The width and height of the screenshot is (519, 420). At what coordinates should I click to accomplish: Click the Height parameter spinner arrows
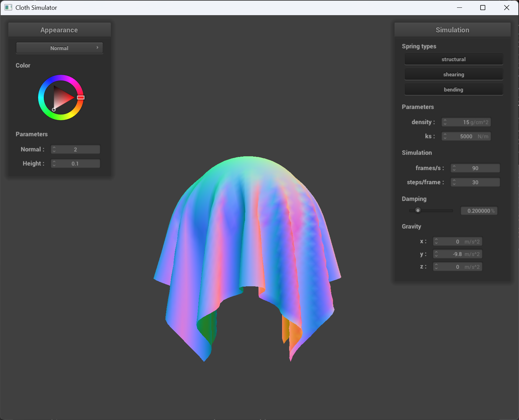54,163
